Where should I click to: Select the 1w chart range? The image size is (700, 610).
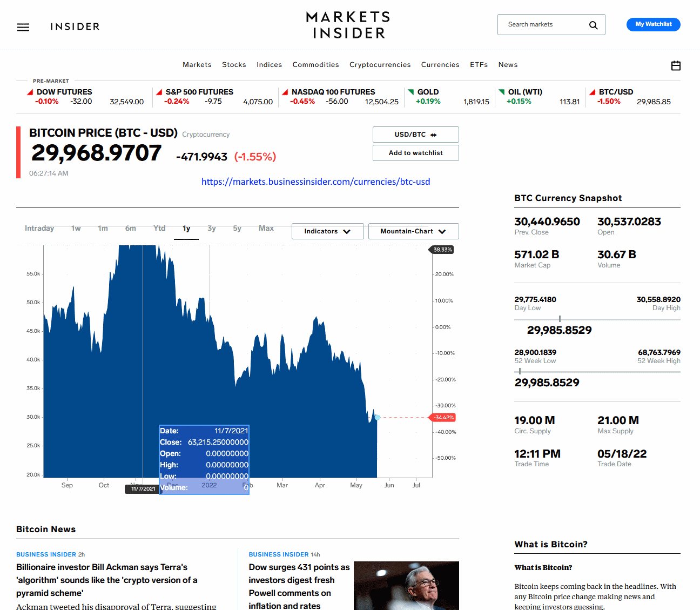point(76,229)
